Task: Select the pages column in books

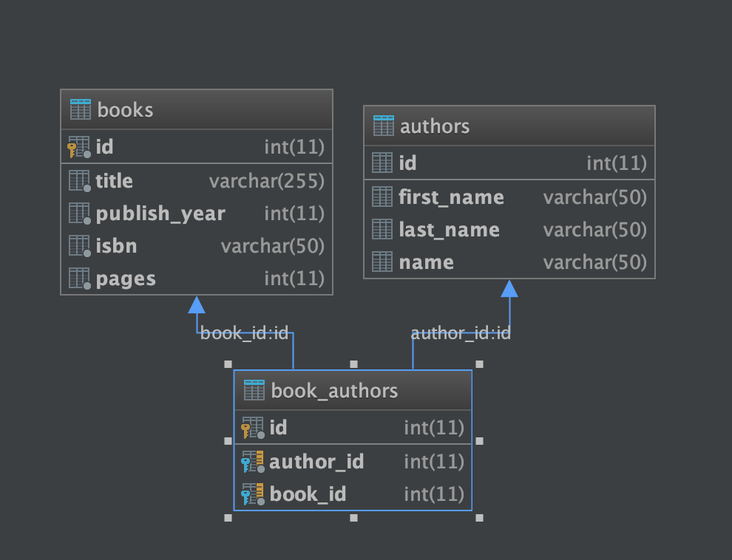Action: [197, 279]
